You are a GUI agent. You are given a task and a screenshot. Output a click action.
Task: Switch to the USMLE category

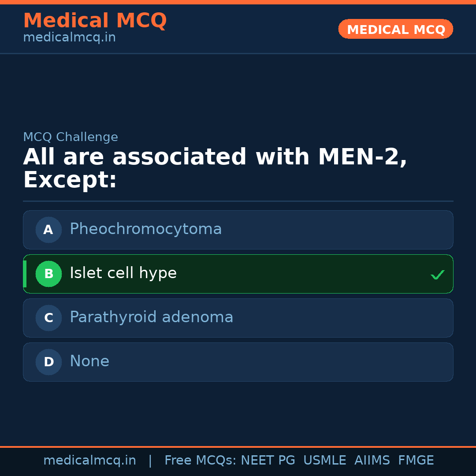(x=325, y=460)
